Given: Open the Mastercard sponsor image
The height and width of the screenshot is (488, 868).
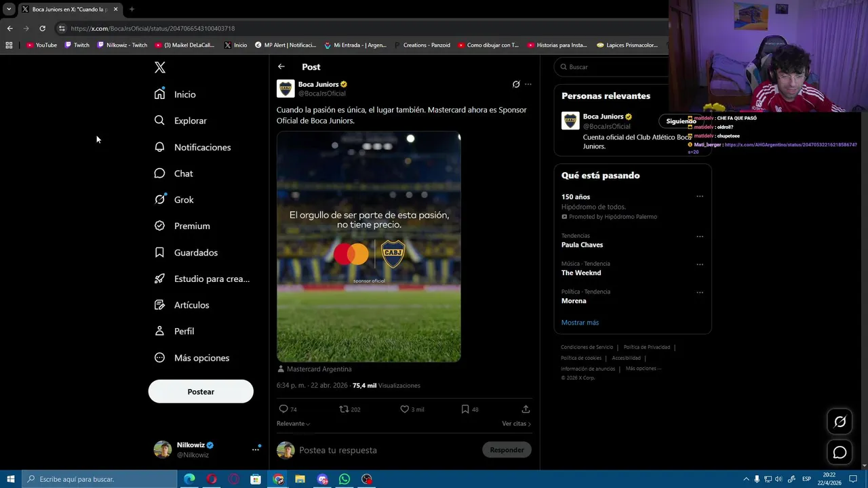Looking at the screenshot, I should [x=369, y=247].
